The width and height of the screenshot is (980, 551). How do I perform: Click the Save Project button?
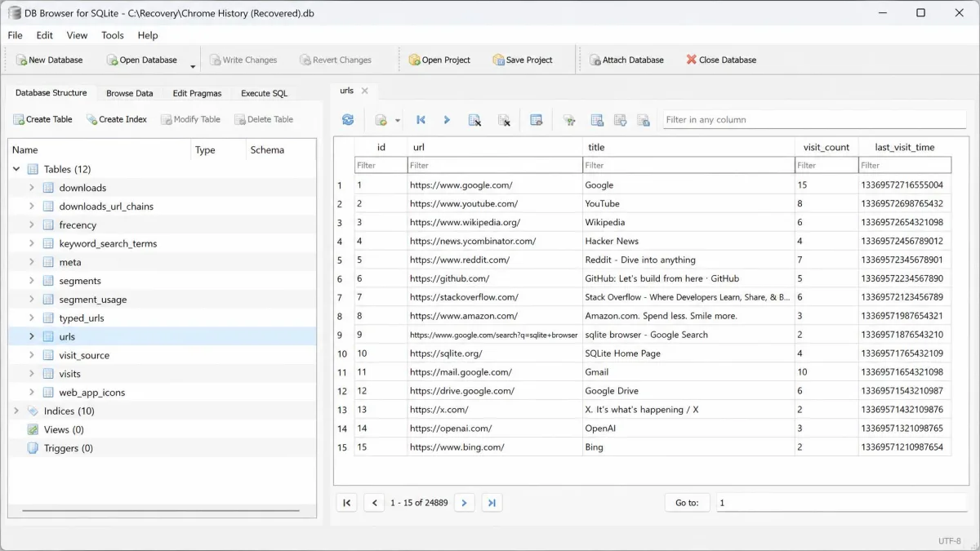[523, 60]
